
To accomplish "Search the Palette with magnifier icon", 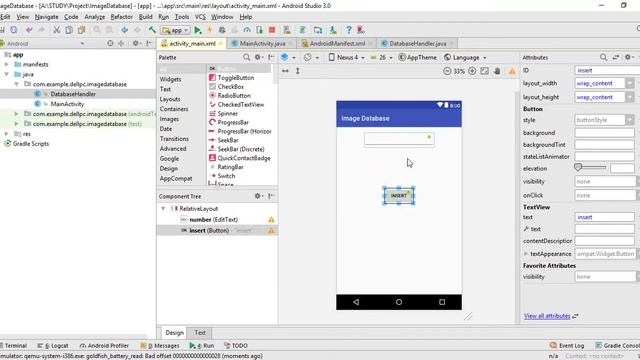I will (246, 58).
